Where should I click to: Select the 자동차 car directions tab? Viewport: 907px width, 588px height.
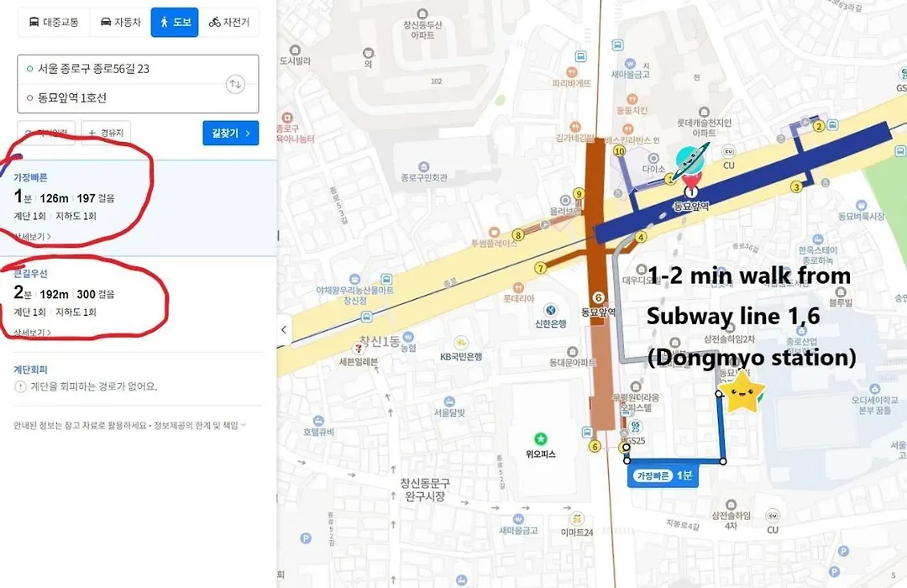tap(120, 23)
